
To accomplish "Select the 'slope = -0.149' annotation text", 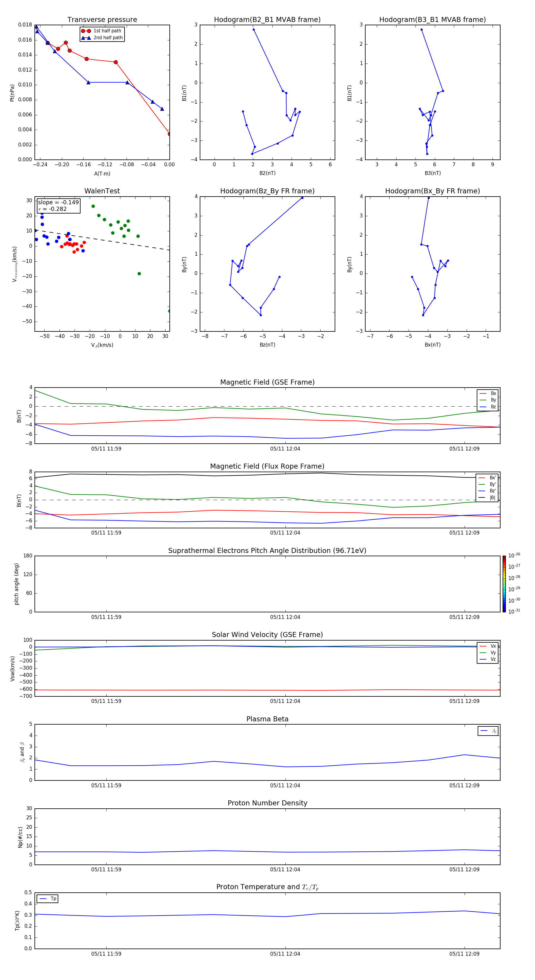I will (58, 203).
